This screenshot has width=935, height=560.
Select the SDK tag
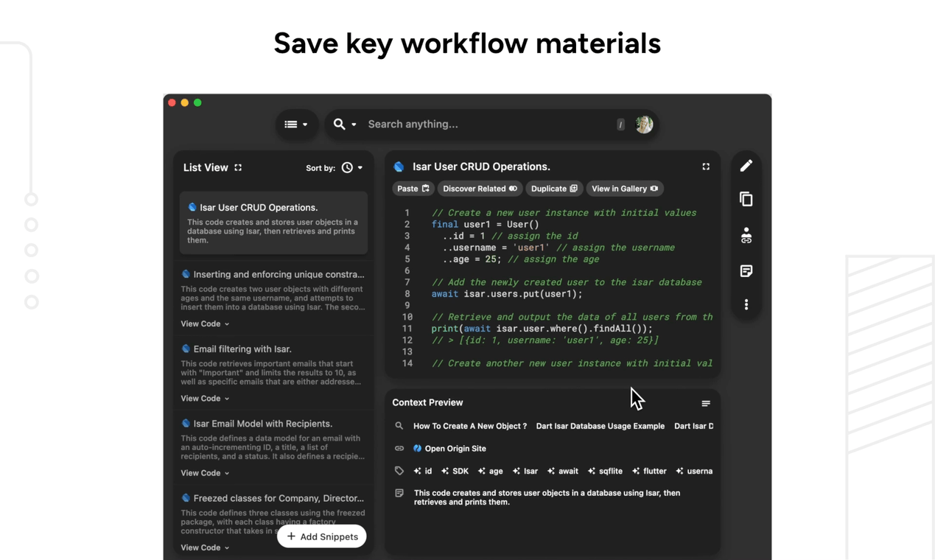pos(455,471)
